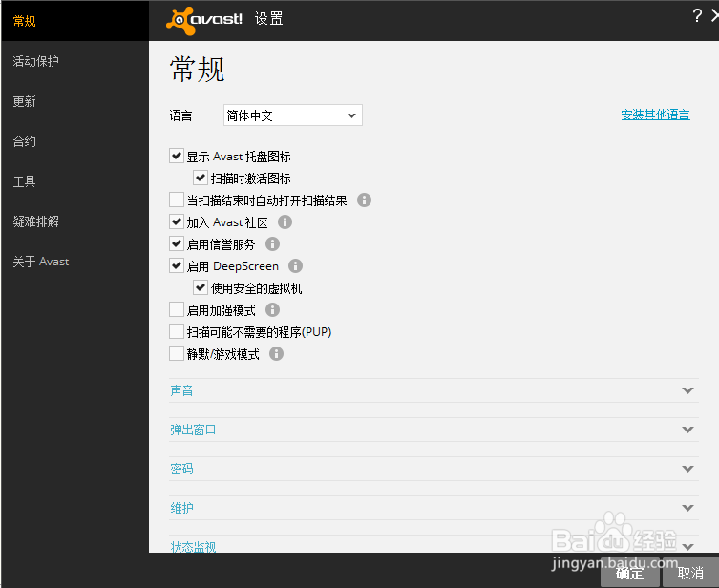Image resolution: width=719 pixels, height=588 pixels.
Task: Click the 状态监视 section heading
Action: (x=193, y=546)
